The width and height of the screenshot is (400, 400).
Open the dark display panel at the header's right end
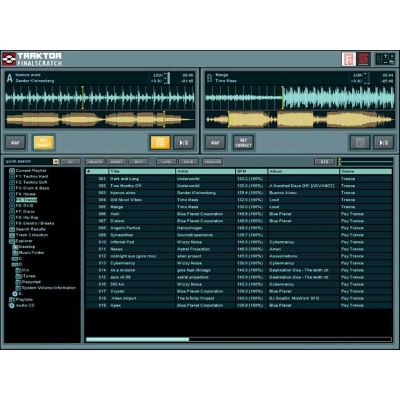tap(385, 59)
